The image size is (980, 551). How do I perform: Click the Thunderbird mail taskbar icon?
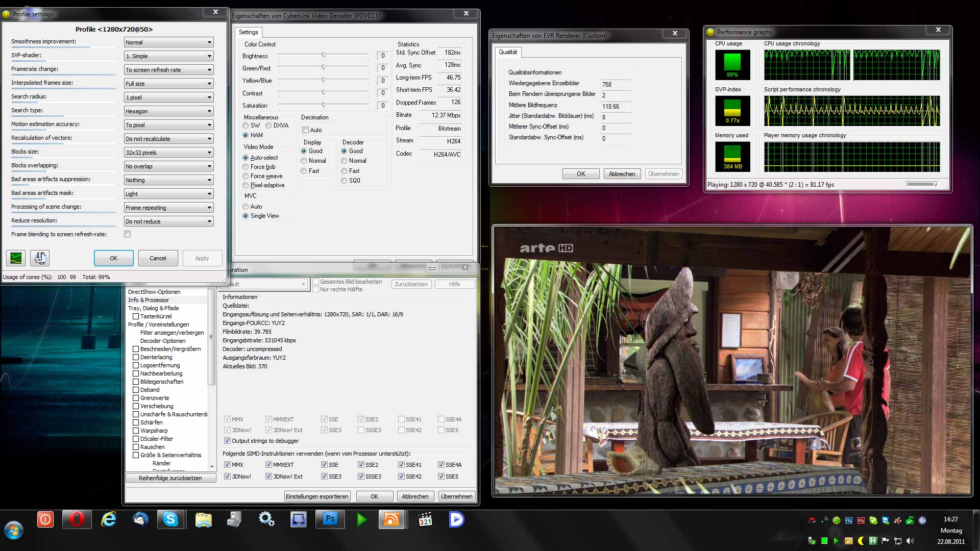[140, 520]
